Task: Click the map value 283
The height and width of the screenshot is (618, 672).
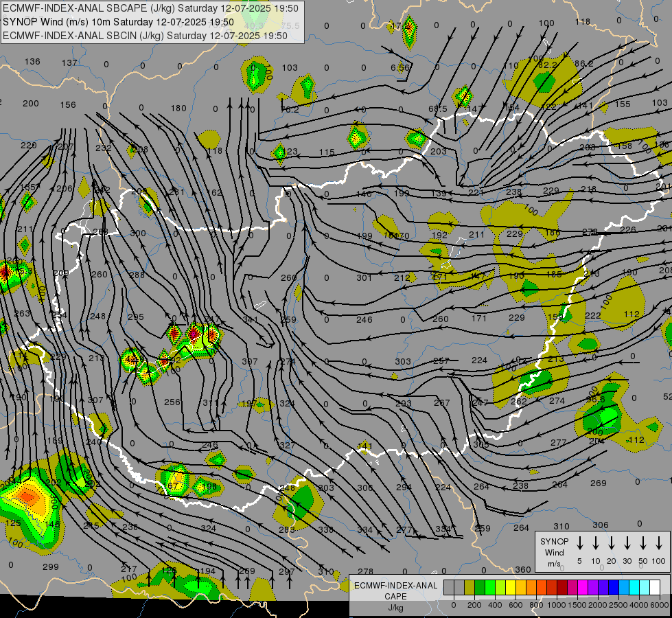Action: 287,529
